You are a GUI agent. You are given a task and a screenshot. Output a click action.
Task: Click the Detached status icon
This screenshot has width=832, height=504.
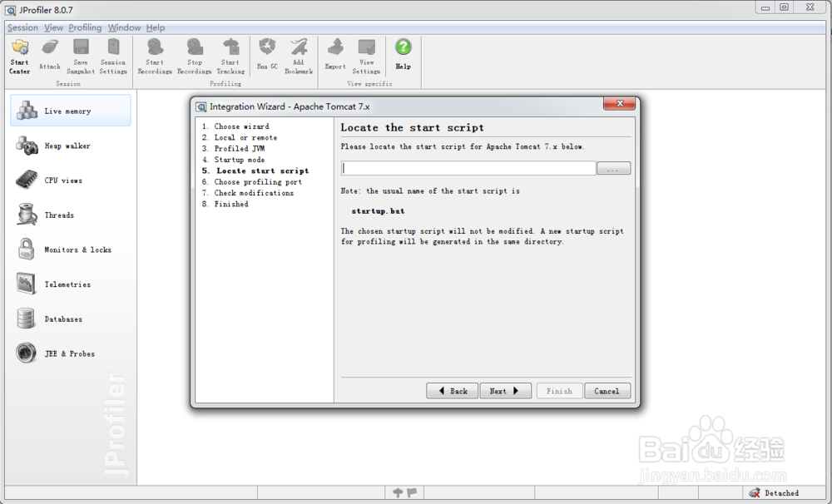click(755, 493)
